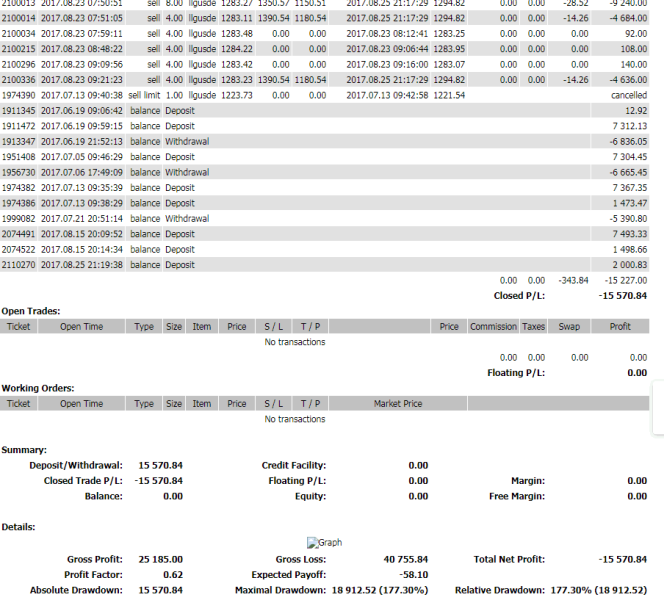Click the Summary heading

pos(24,450)
